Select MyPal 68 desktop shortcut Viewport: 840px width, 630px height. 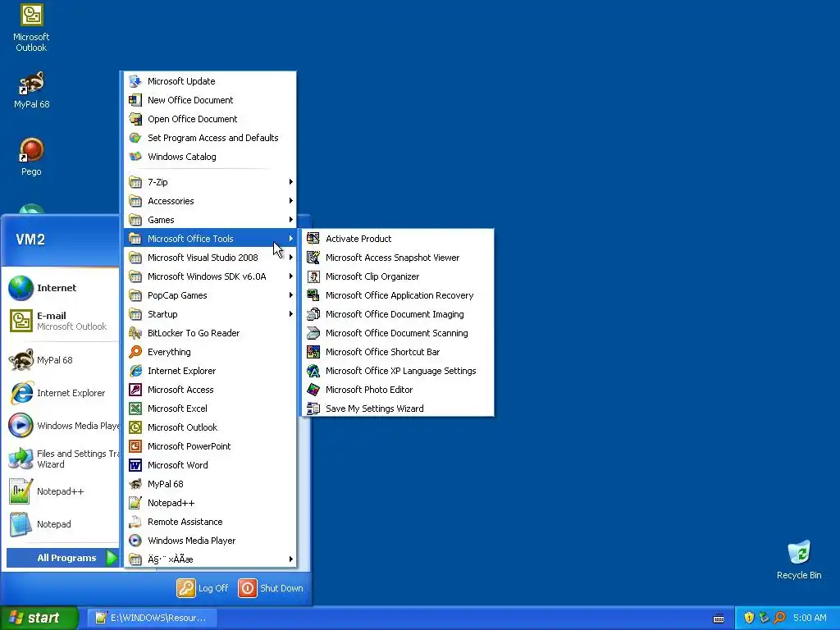click(x=31, y=89)
